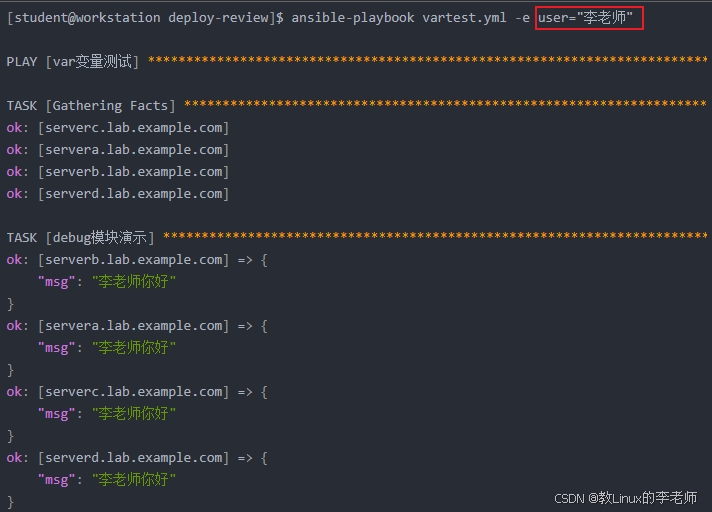Screen dimensions: 712x512
Task: Click the user="李老师" argument
Action: [x=585, y=18]
